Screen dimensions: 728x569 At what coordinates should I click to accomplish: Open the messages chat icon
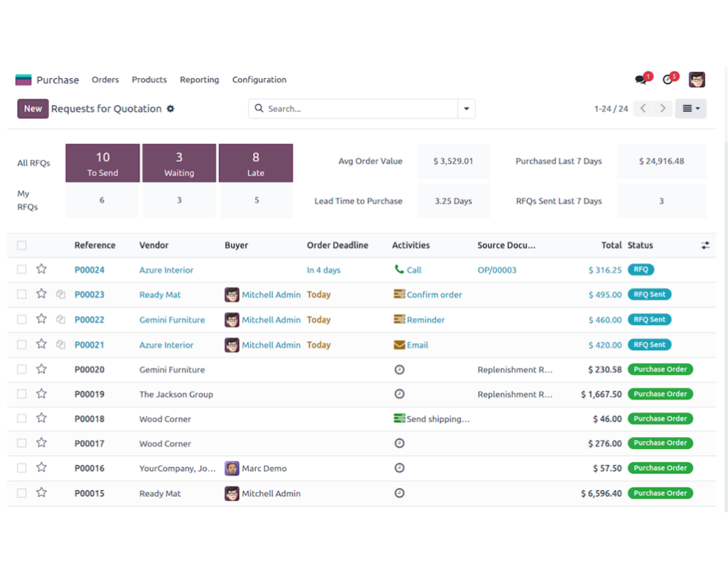coord(641,80)
